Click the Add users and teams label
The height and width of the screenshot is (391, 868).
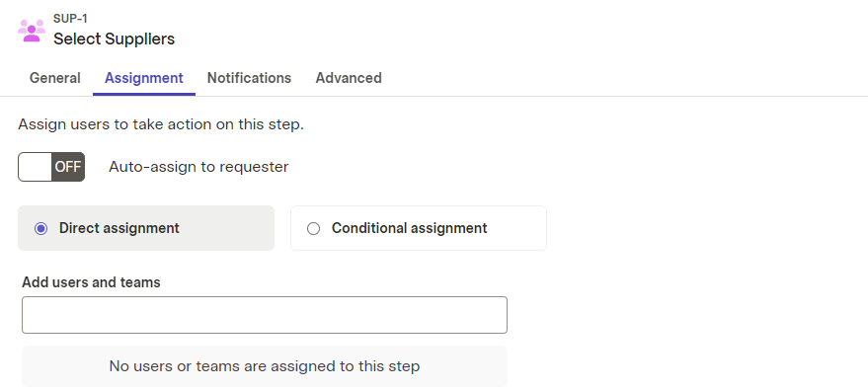point(91,282)
